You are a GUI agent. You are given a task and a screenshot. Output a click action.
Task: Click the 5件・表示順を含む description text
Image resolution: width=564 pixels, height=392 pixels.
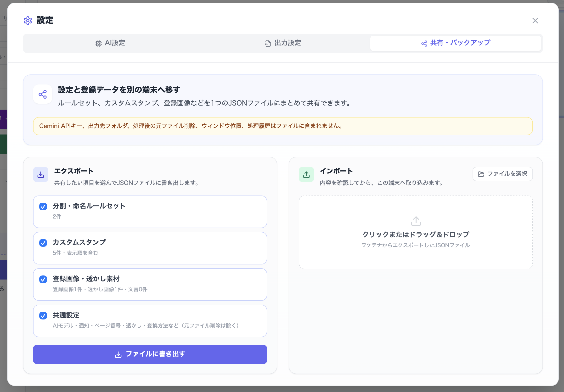pos(75,253)
